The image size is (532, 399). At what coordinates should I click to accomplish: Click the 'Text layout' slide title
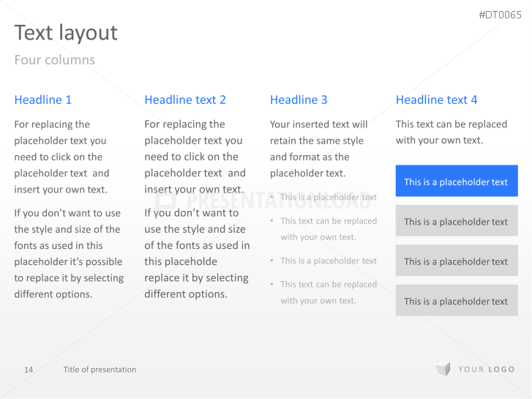pos(66,33)
